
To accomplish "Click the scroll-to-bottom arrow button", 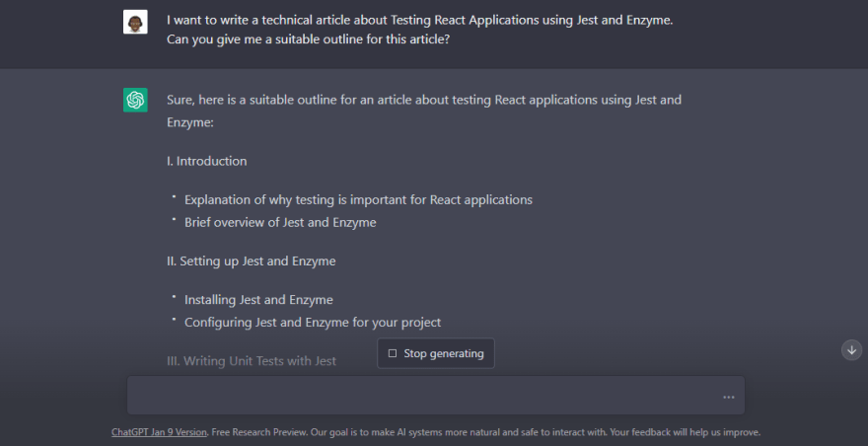I will click(x=851, y=350).
